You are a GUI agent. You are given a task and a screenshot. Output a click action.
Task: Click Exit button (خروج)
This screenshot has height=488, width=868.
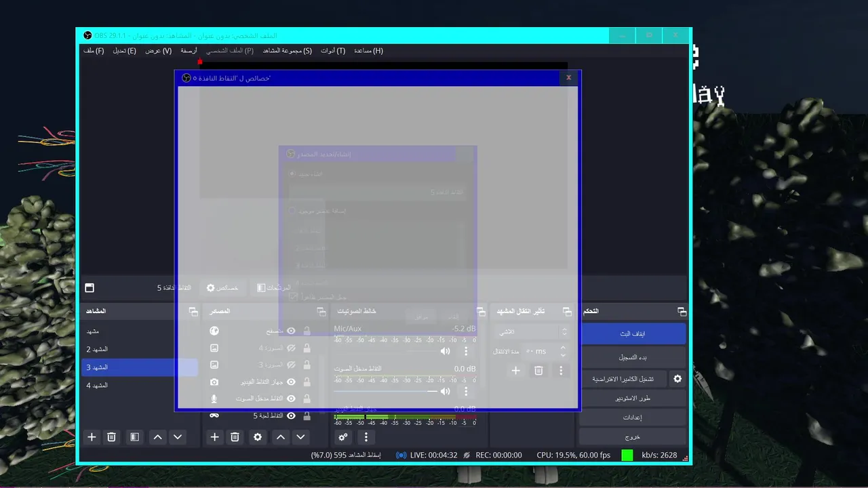click(633, 436)
